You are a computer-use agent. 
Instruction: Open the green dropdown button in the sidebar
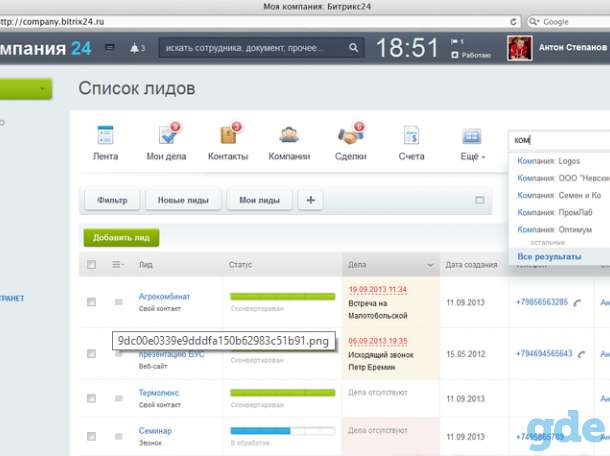26,89
